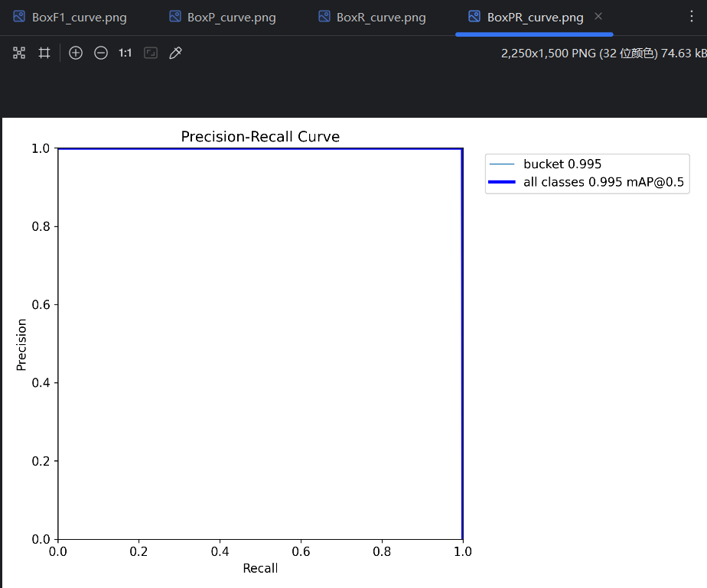Switch to the BoxP_curve.png tab
The image size is (707, 588).
(x=223, y=18)
